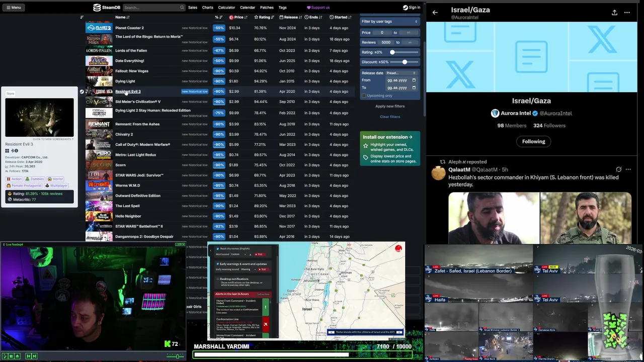Sort table by Rating column

point(264,17)
